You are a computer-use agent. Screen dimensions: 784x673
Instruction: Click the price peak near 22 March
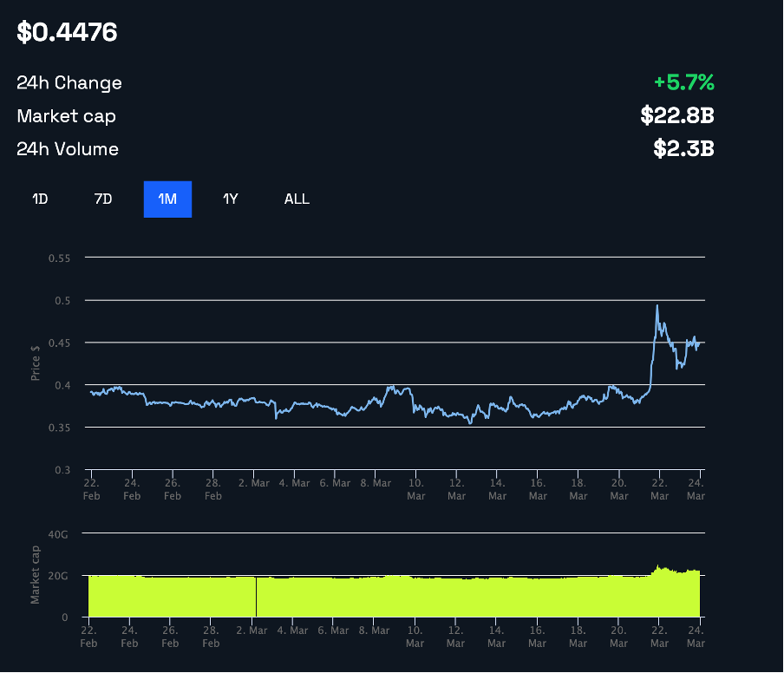657,305
